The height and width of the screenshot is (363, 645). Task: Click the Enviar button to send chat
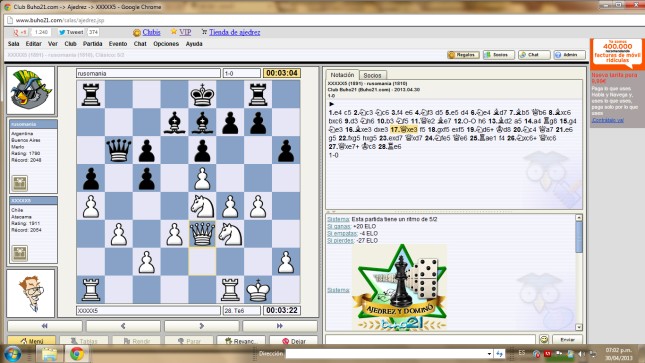click(568, 340)
